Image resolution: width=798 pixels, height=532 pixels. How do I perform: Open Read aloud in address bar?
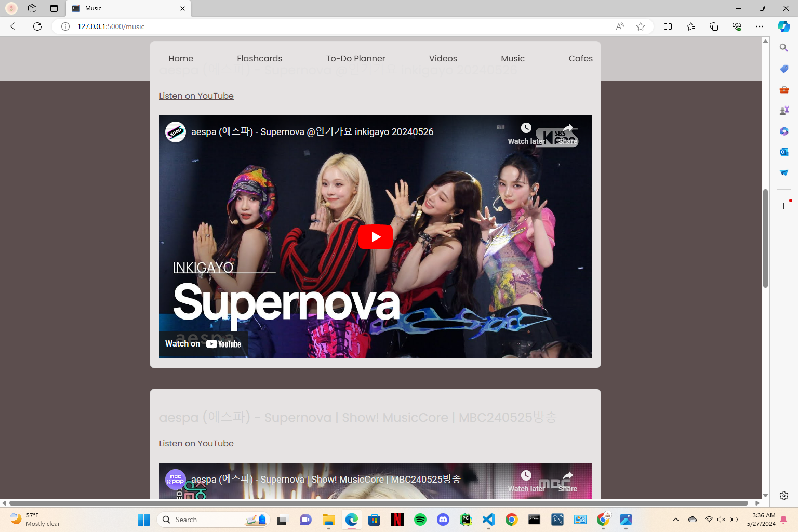(x=620, y=26)
